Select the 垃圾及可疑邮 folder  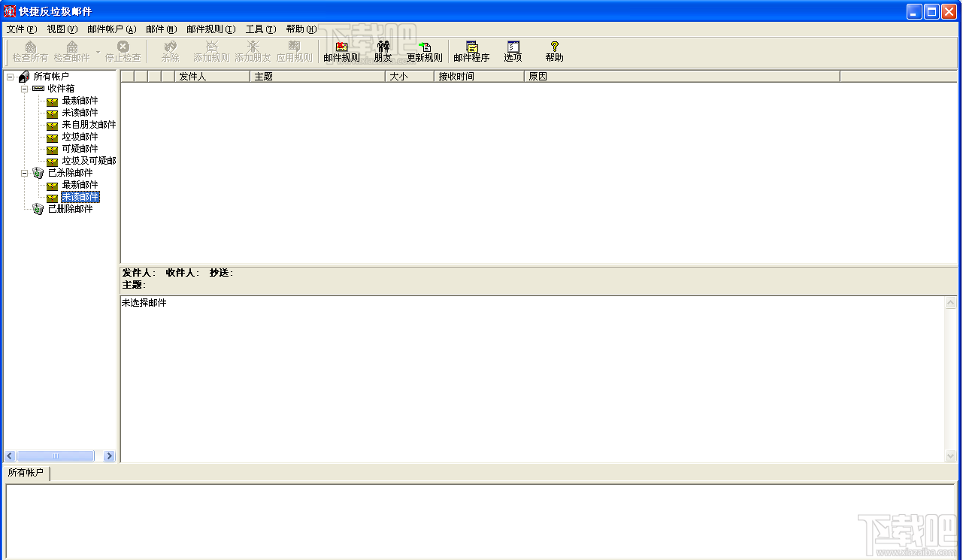click(x=89, y=161)
